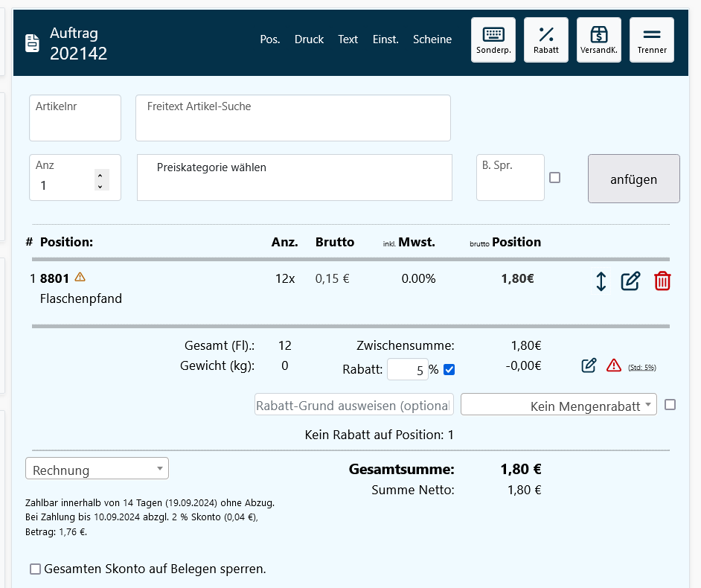The image size is (701, 588).
Task: Enable 'Gesamten Skonto auf Belegen sperren'
Action: 35,569
